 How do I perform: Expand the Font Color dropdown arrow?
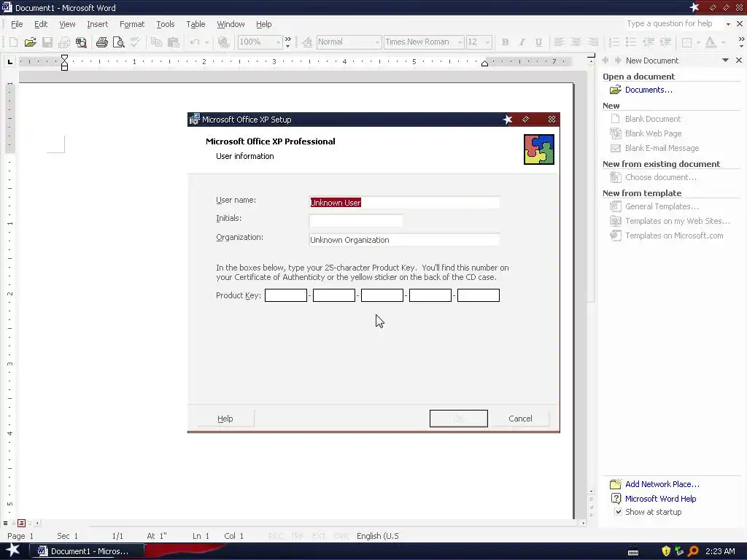pos(723,42)
